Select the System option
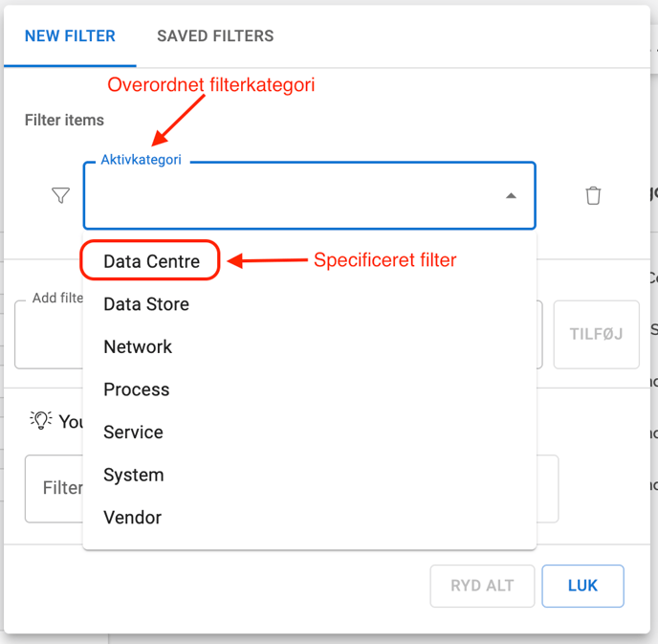658x644 pixels. pos(133,475)
